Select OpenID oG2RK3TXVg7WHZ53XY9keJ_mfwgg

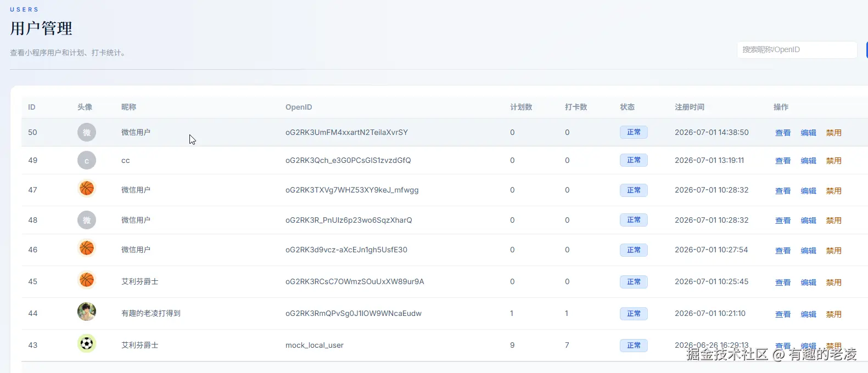352,190
